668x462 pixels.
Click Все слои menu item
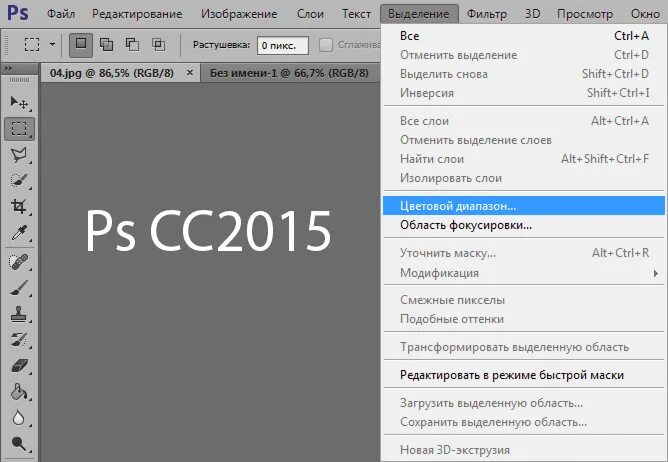[x=524, y=121]
